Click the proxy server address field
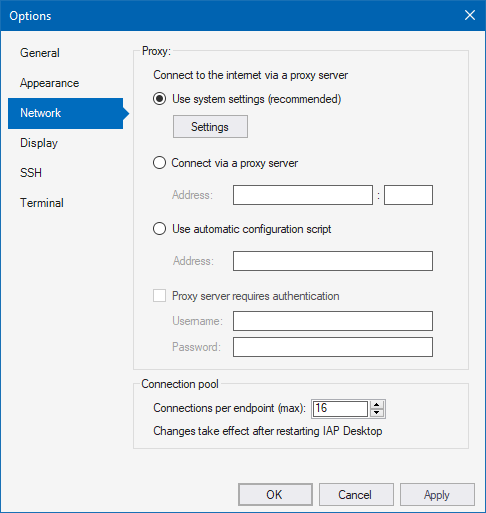The image size is (486, 513). (303, 195)
